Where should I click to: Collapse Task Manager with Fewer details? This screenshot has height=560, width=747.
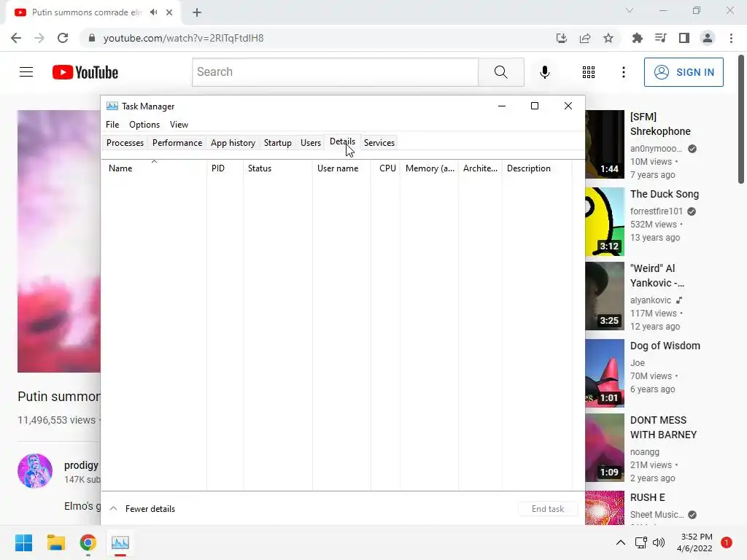142,508
